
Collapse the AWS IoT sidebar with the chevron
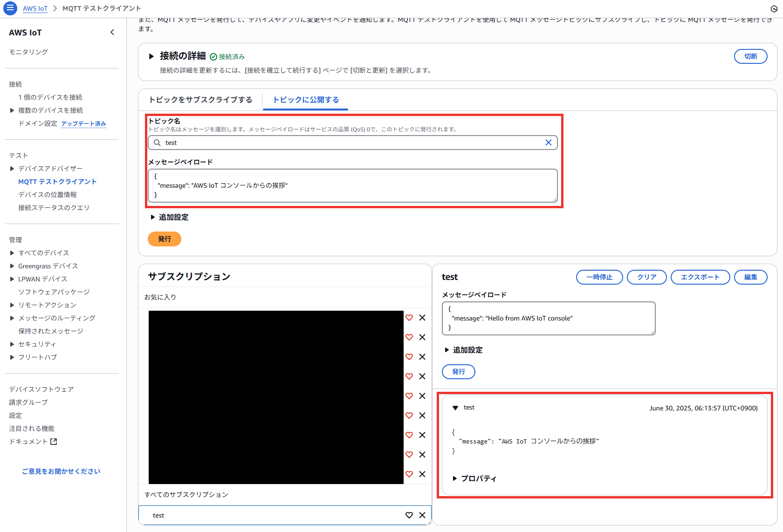[112, 32]
